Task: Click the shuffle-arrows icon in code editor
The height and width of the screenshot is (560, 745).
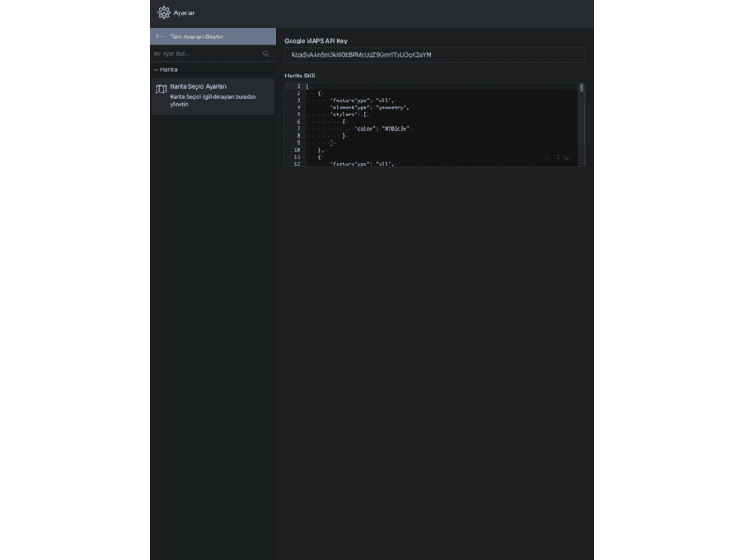Action: (x=557, y=156)
